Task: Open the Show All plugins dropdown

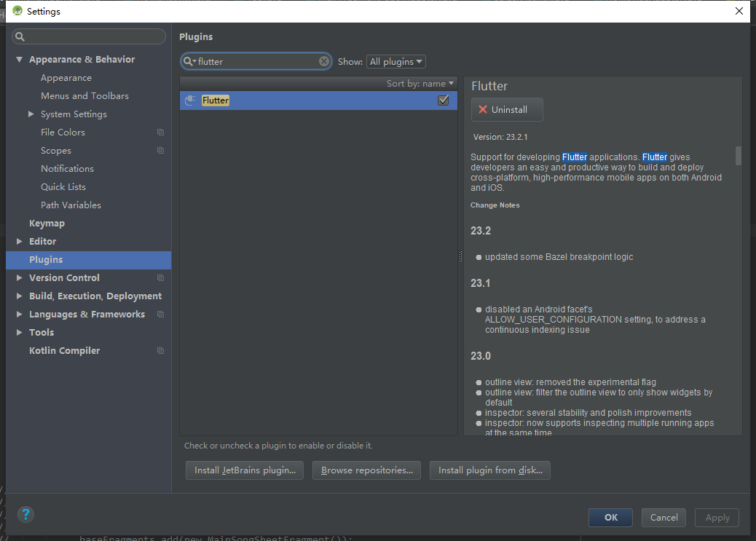Action: tap(395, 62)
